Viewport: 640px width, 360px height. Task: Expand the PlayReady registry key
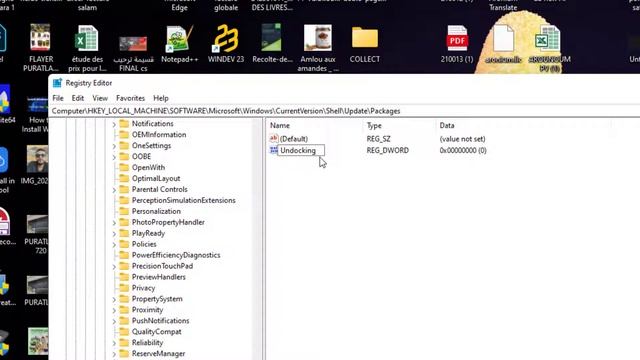pyautogui.click(x=114, y=233)
